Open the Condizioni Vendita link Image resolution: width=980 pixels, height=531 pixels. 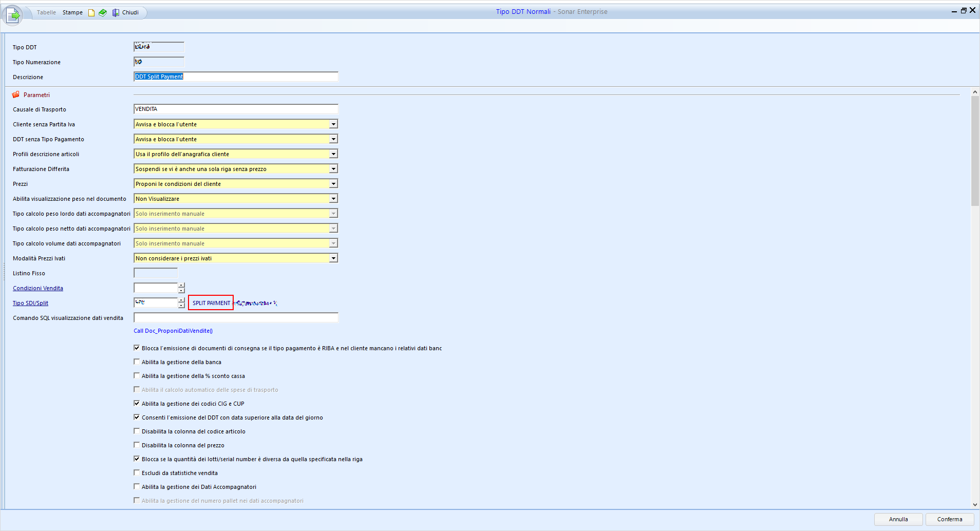(x=38, y=288)
